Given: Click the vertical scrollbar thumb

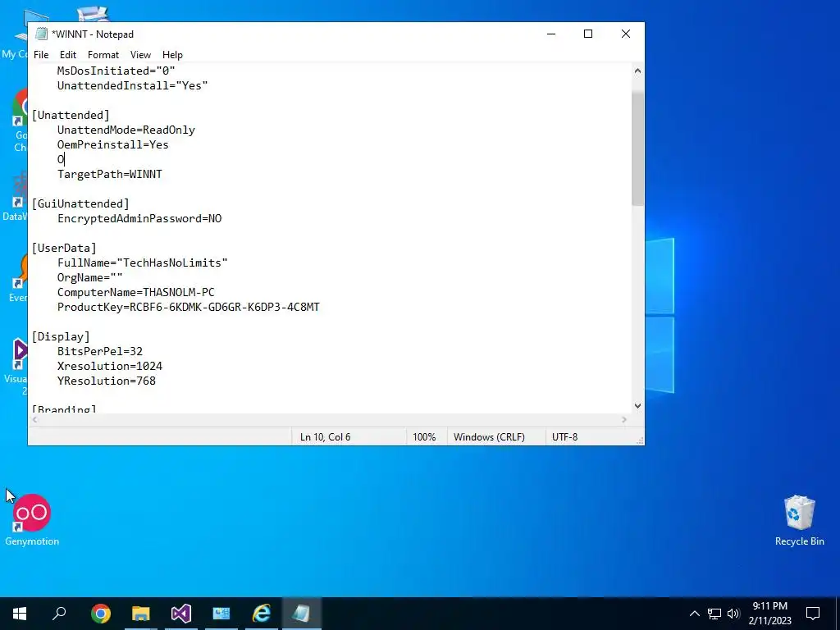Looking at the screenshot, I should coord(637,148).
